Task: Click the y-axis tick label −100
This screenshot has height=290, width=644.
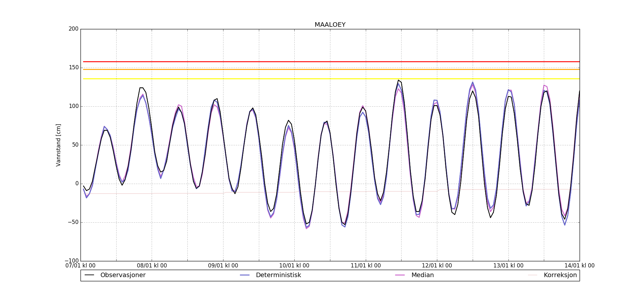Action: (71, 261)
